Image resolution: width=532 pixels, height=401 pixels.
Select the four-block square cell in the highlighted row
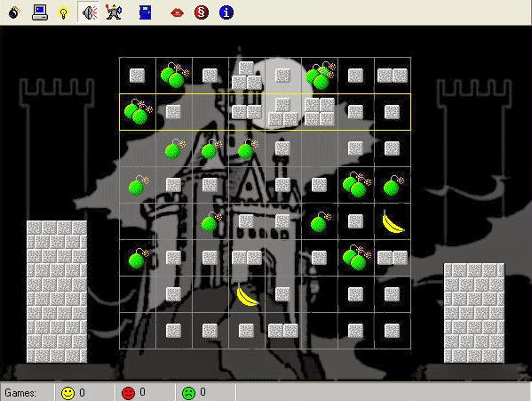[320, 112]
